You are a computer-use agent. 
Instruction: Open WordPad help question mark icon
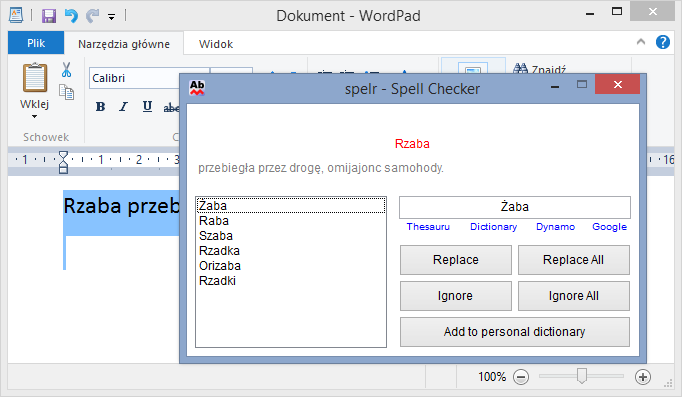coord(663,42)
